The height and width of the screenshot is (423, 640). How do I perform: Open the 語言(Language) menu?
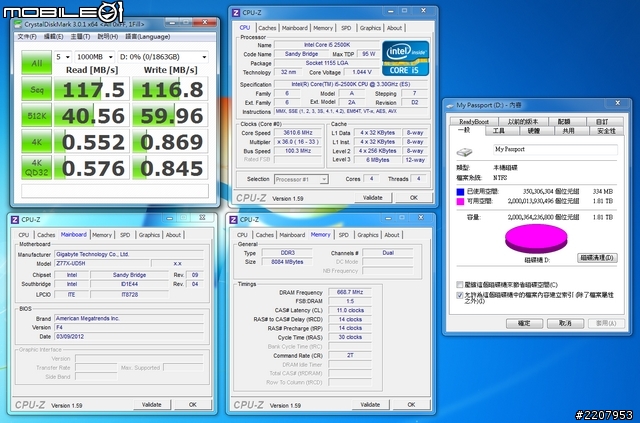(147, 37)
